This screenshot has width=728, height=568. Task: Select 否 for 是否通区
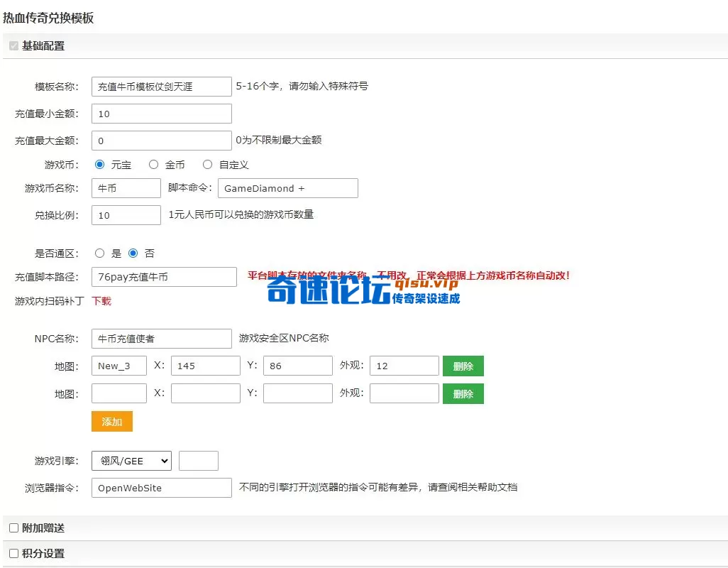point(133,253)
